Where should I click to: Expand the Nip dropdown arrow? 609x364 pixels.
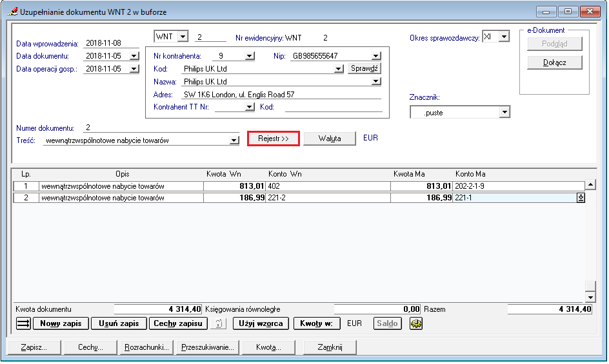(375, 56)
